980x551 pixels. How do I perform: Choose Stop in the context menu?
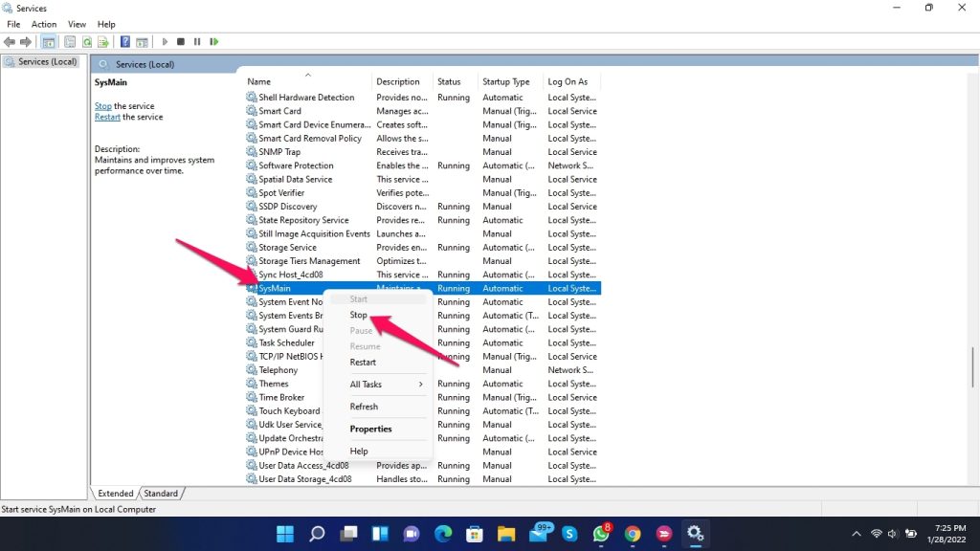[359, 315]
